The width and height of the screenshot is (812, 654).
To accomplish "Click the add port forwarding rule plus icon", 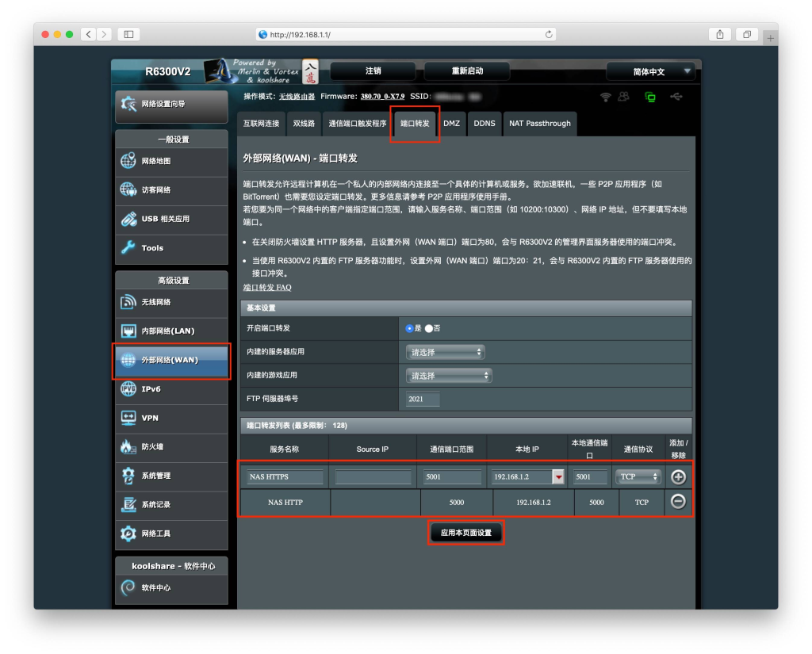I will [678, 477].
